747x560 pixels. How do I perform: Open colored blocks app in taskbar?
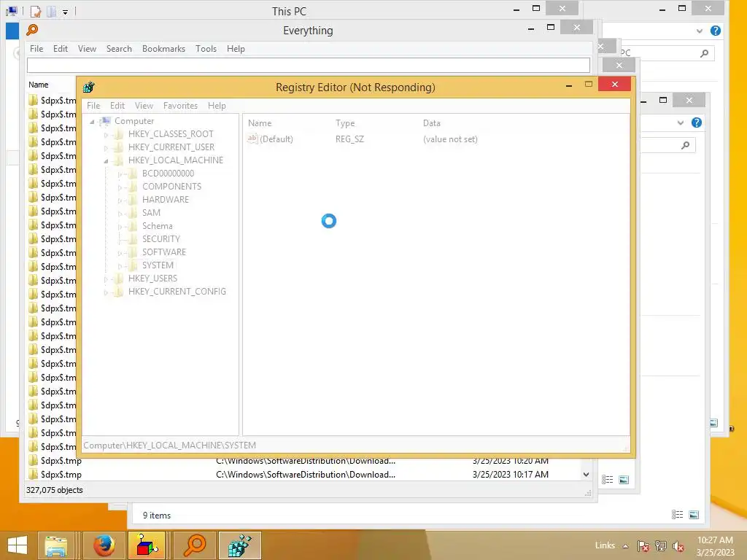[x=147, y=545]
